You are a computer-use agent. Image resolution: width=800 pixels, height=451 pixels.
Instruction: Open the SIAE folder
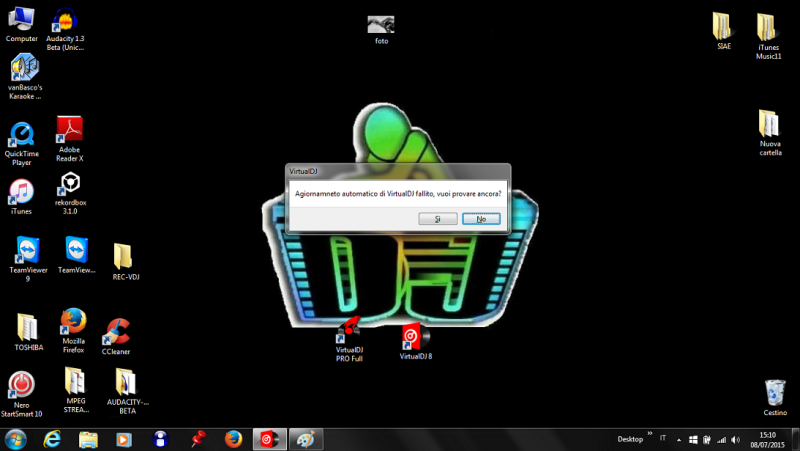coord(723,31)
